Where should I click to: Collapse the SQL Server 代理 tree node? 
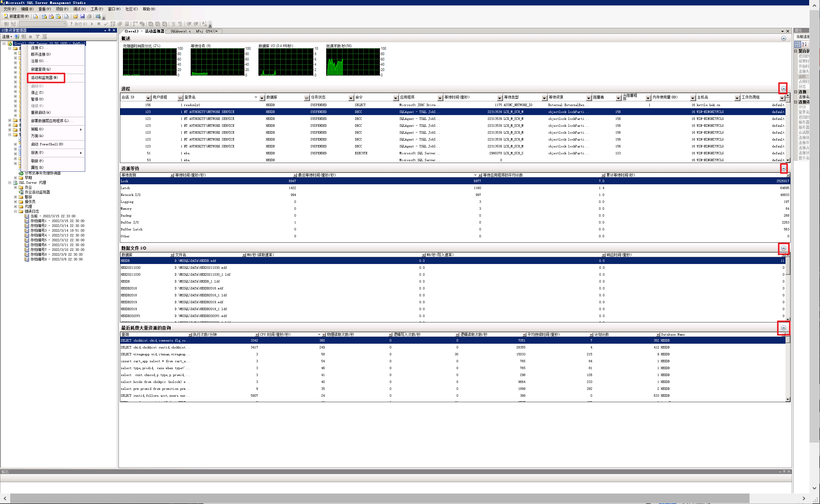(x=10, y=183)
